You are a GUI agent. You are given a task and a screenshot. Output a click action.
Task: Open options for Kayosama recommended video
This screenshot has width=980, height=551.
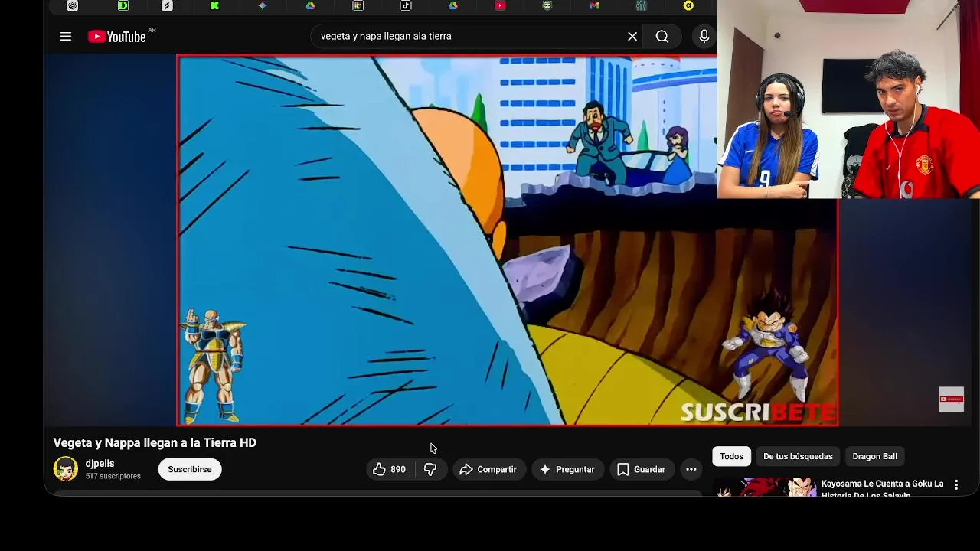tap(956, 484)
